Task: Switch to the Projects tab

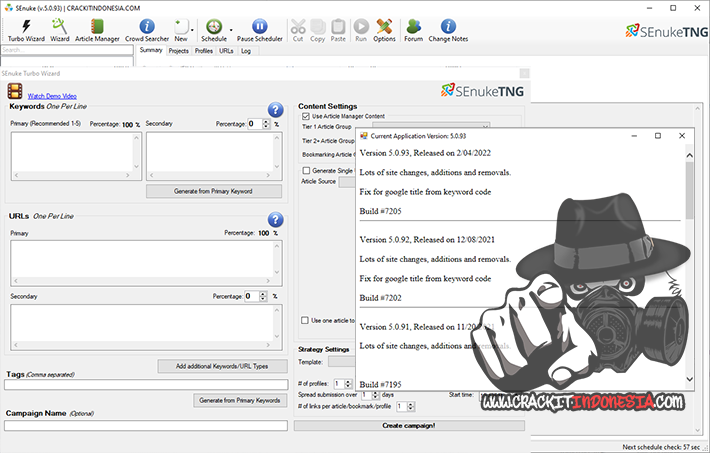Action: click(178, 50)
